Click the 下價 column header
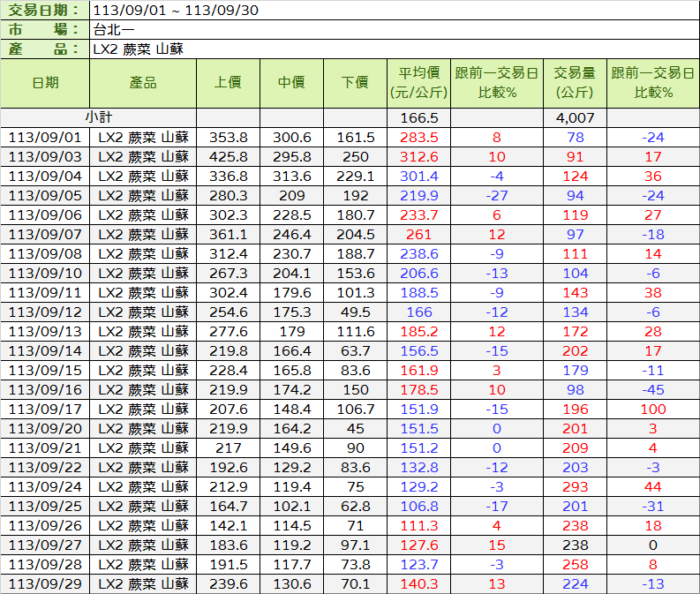This screenshot has width=700, height=594. tap(355, 83)
